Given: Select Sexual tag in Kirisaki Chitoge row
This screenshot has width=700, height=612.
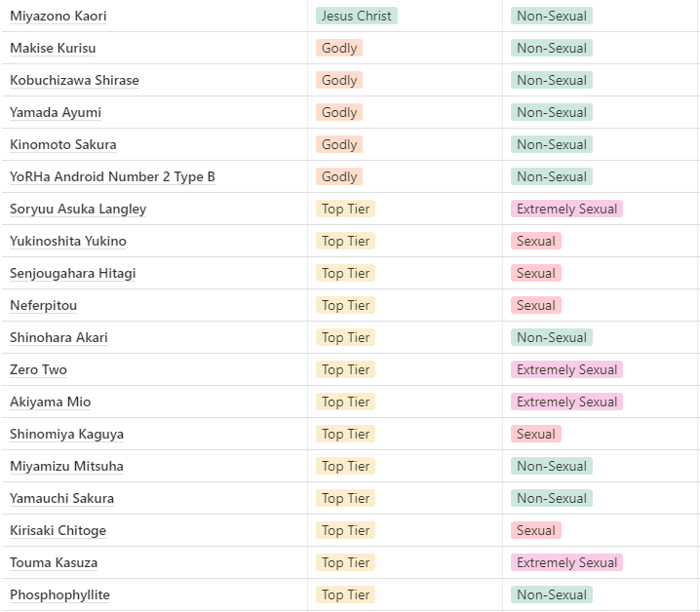Looking at the screenshot, I should click(535, 531).
